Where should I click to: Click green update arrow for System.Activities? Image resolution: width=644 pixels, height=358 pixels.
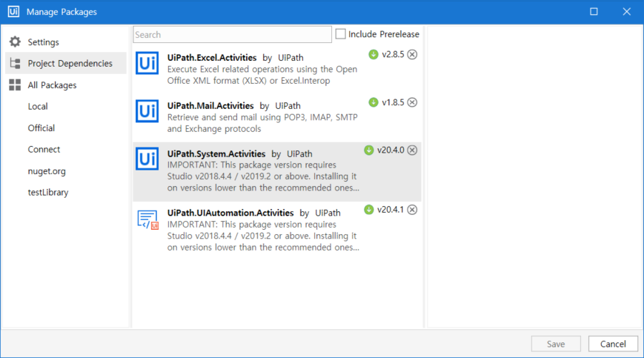(x=369, y=150)
